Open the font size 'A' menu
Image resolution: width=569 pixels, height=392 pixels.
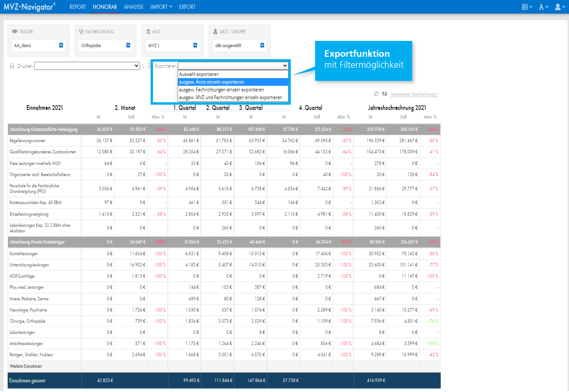pos(543,7)
